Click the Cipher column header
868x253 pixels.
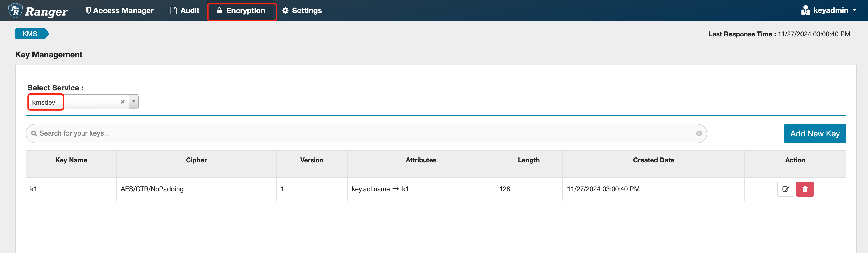tap(196, 160)
